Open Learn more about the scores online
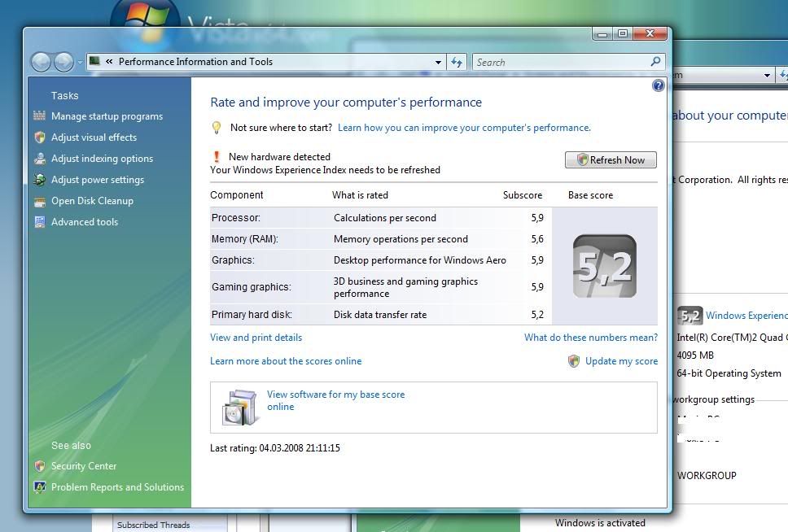The image size is (788, 532). point(286,360)
